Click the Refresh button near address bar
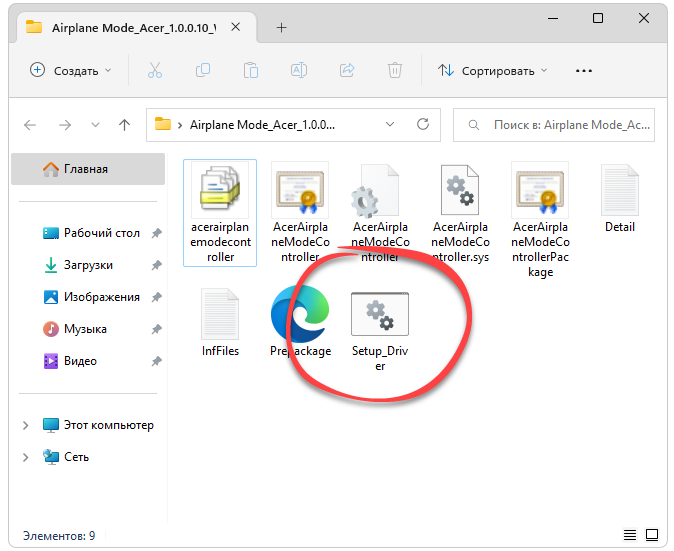The height and width of the screenshot is (551, 674). coord(423,125)
